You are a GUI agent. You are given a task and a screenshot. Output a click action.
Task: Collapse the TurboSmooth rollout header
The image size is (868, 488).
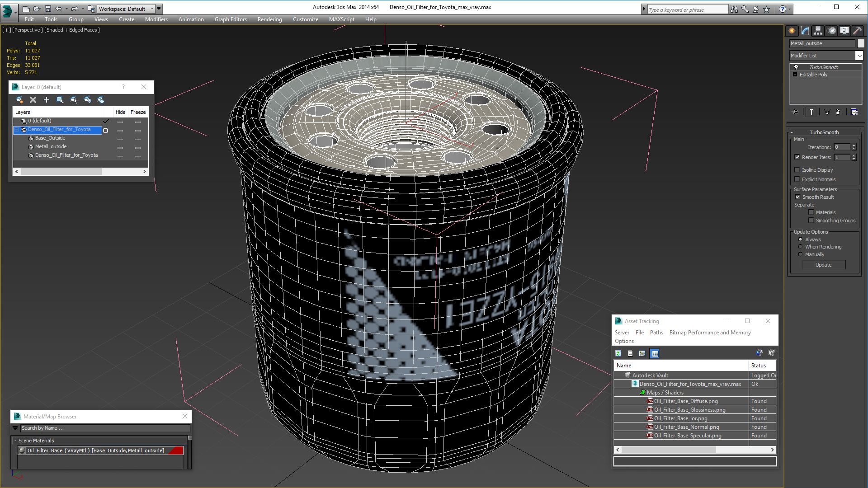824,132
